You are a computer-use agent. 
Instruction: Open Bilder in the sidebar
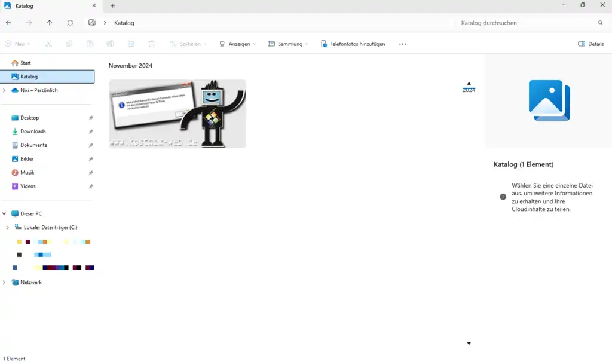tap(27, 159)
